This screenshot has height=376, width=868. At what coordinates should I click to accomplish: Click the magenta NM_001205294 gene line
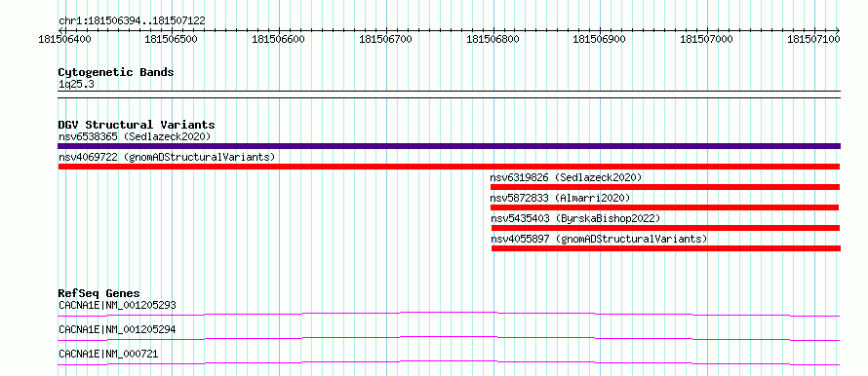449,338
